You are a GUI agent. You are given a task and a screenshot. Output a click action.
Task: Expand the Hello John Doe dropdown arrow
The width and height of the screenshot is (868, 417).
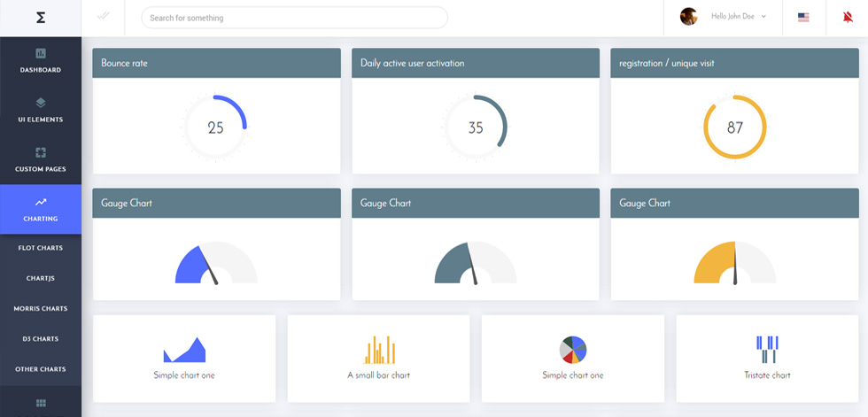coord(763,17)
